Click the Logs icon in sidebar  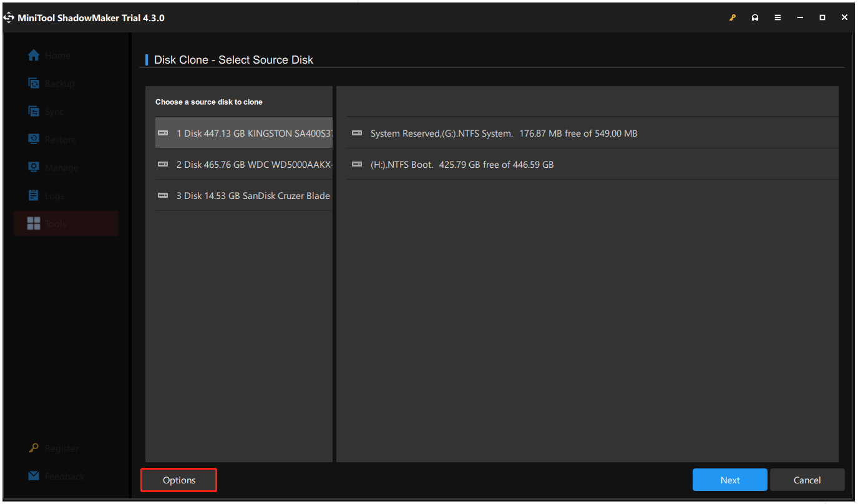[x=34, y=196]
